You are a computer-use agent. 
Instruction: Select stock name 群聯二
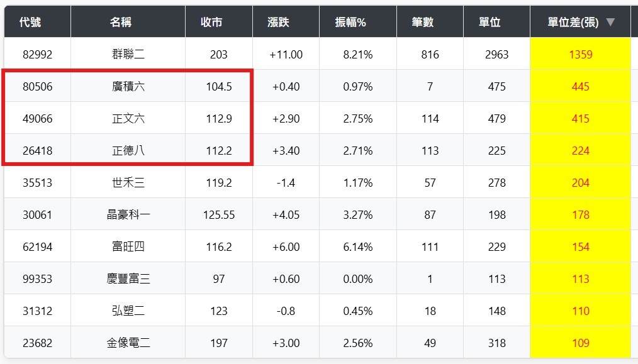(x=128, y=55)
